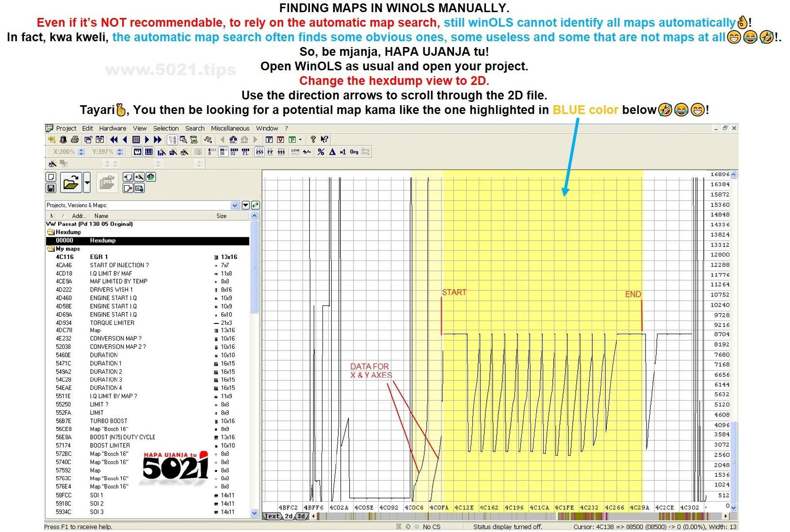
Task: Toggle the plus minus sign mode
Action: 307,152
